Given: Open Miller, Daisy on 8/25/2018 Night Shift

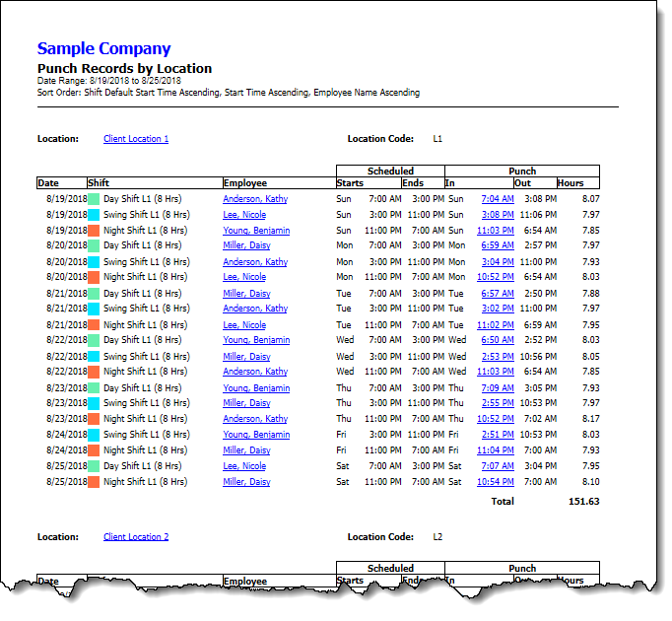Looking at the screenshot, I should (x=246, y=482).
